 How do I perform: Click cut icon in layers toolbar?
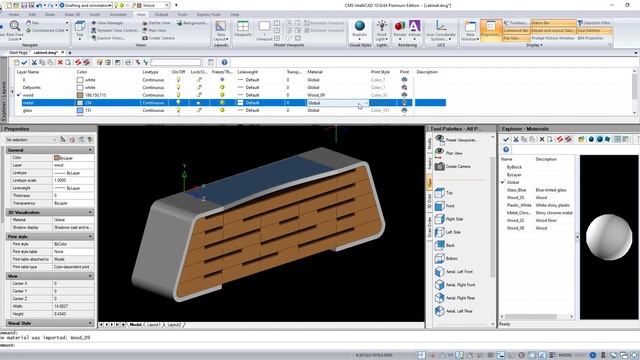pos(34,62)
